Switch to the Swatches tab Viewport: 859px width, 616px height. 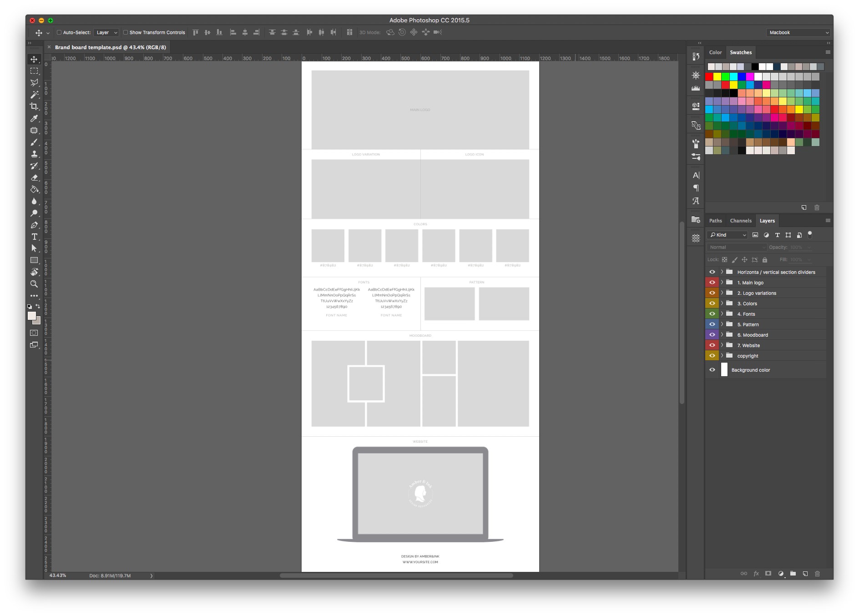[x=741, y=52]
